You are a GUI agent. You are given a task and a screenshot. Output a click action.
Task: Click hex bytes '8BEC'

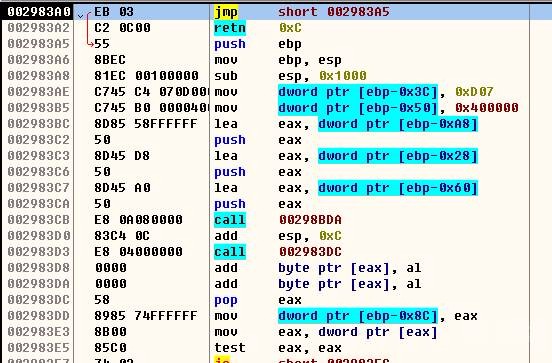tap(110, 60)
